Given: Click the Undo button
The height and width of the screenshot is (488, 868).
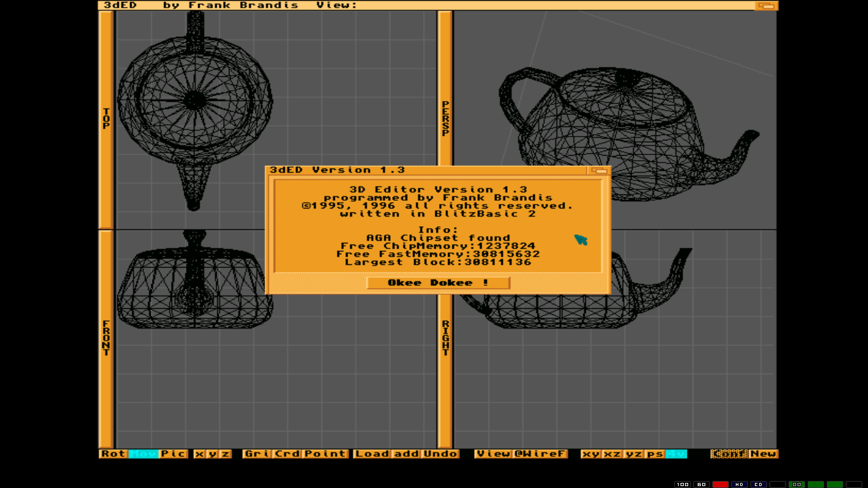Looking at the screenshot, I should click(x=440, y=454).
